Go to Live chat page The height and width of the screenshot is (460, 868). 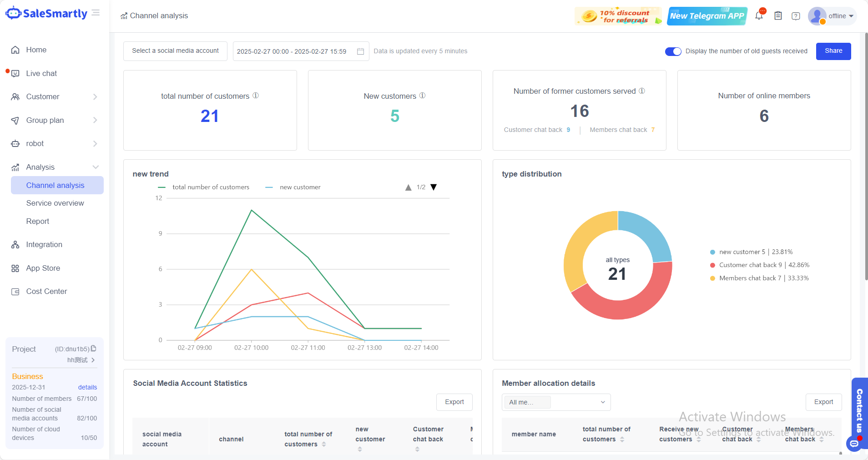41,73
